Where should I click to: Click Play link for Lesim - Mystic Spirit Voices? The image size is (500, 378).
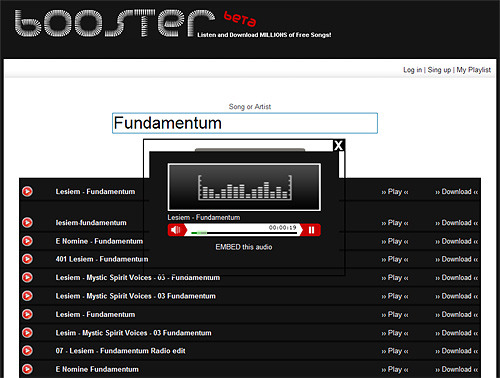(x=395, y=333)
